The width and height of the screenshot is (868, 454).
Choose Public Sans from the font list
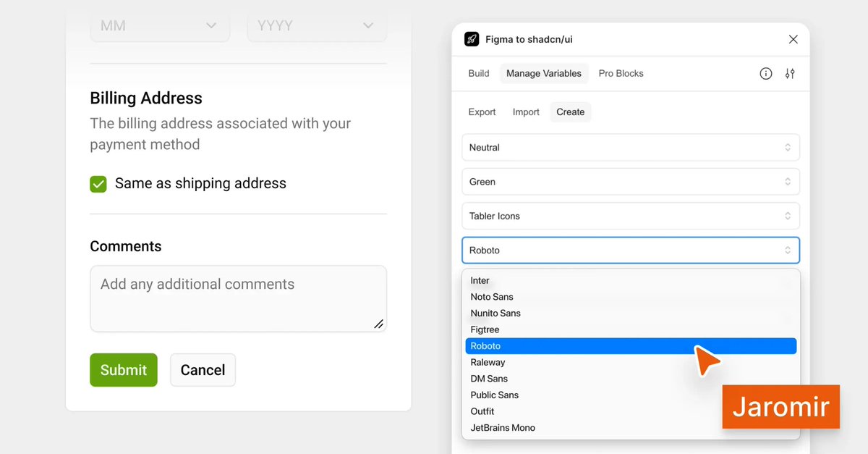click(x=631, y=395)
